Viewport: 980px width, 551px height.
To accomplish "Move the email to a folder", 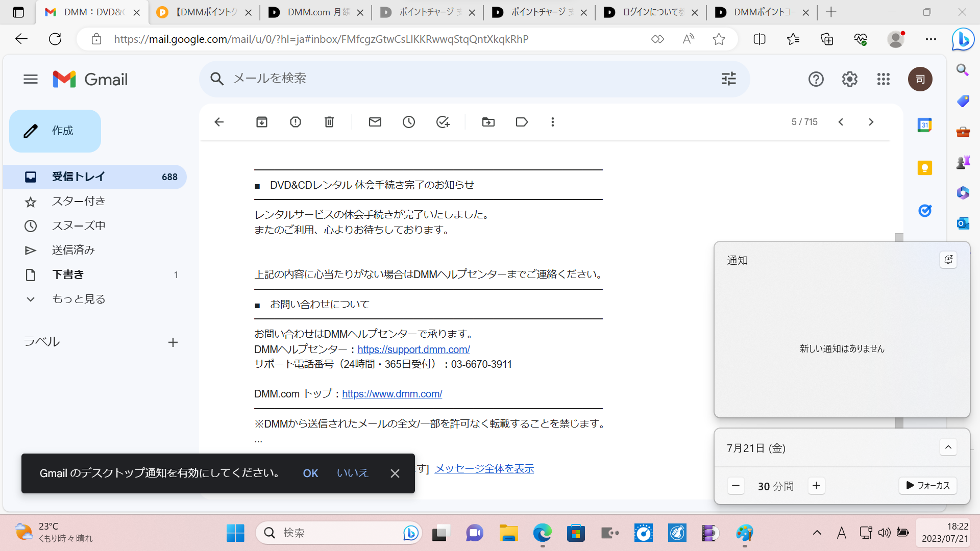I will tap(488, 122).
